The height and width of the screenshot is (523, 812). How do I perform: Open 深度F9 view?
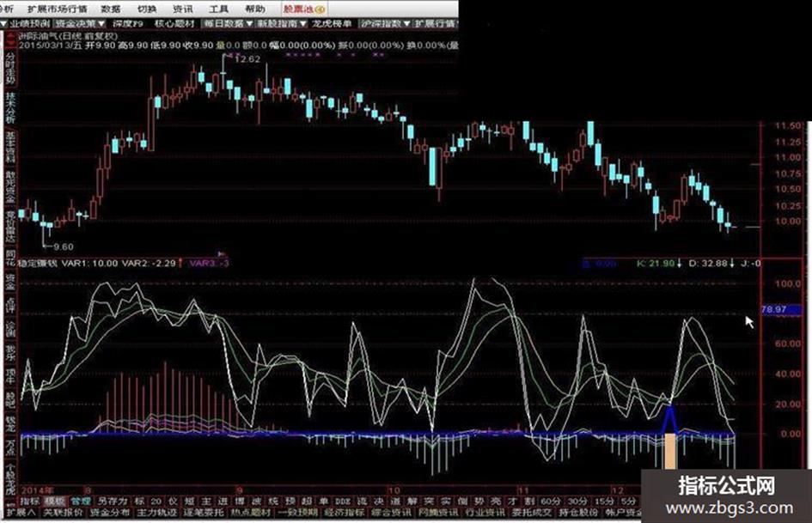[128, 23]
